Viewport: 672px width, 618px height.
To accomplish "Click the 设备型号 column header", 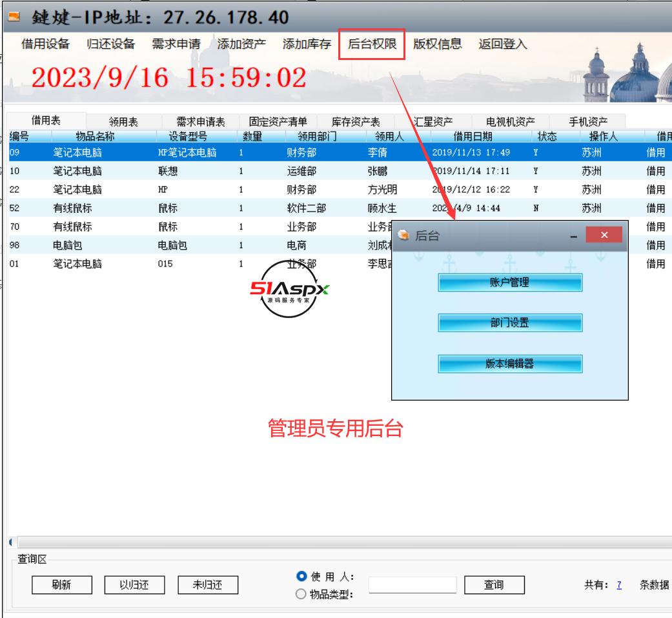I will [x=197, y=136].
